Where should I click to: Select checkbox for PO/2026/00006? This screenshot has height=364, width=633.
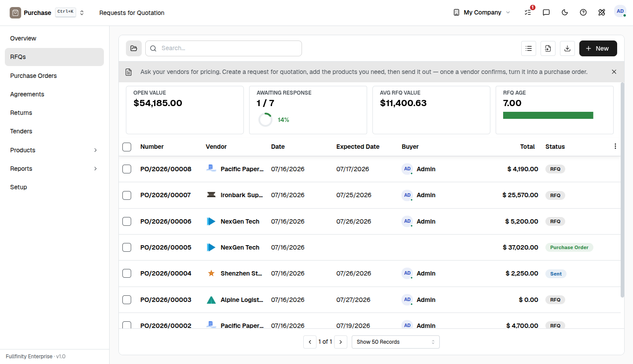coord(127,221)
